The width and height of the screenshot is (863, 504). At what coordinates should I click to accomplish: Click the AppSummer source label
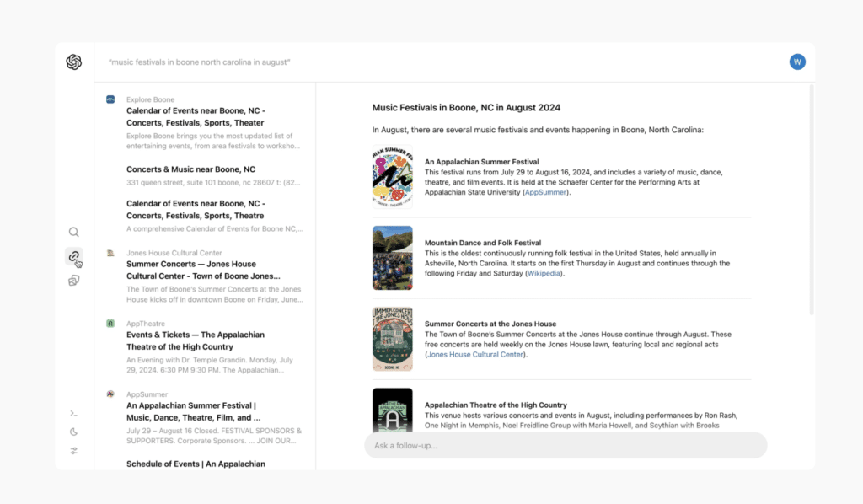pyautogui.click(x=147, y=394)
